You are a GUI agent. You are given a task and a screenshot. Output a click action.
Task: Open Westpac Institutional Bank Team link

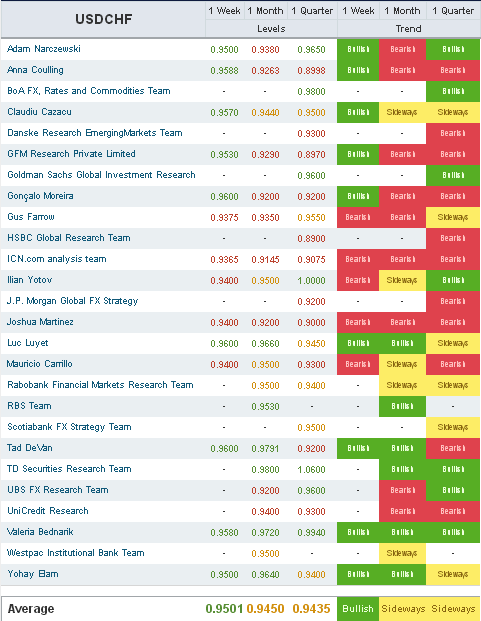click(x=76, y=552)
